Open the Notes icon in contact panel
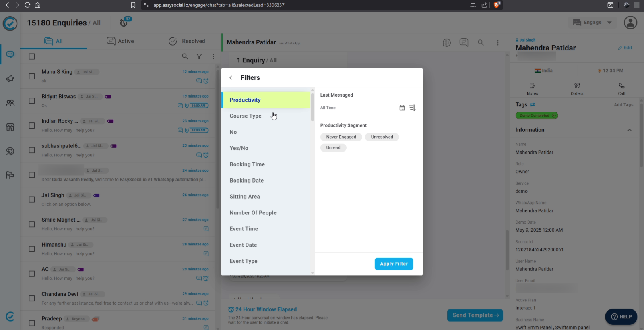Viewport: 644px width, 330px height. pyautogui.click(x=532, y=86)
